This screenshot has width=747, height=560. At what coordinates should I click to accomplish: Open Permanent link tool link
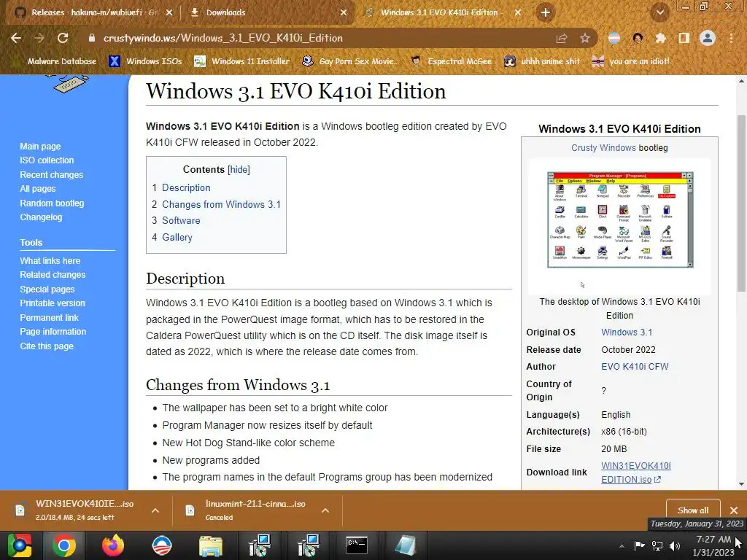(x=49, y=318)
